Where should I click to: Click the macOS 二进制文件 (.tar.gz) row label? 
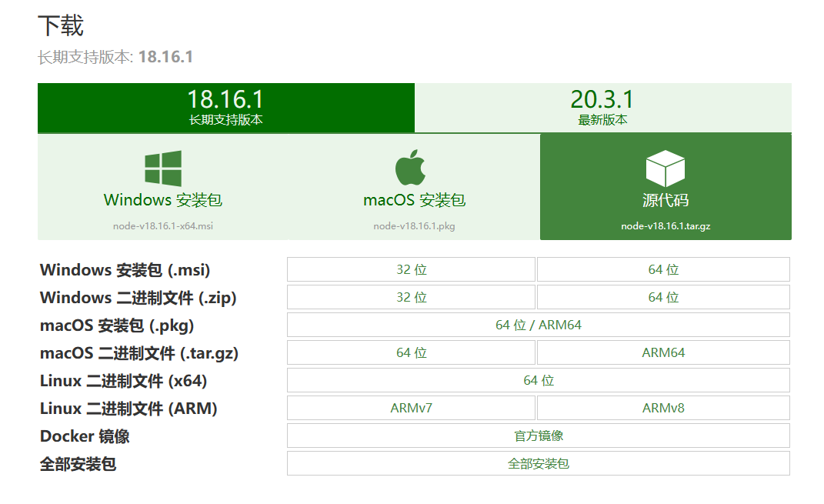point(139,353)
